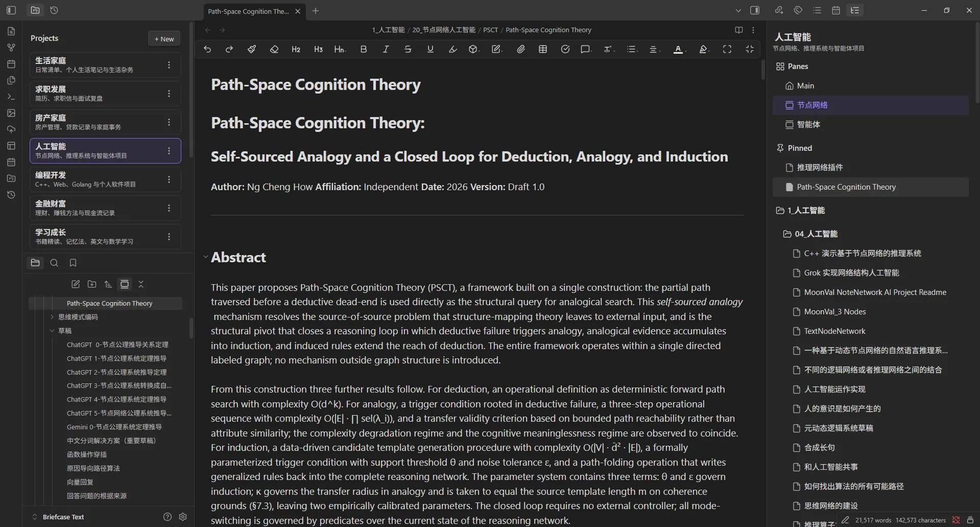Viewport: 980px width, 527px height.
Task: Open the tab list dropdown arrow
Action: [x=738, y=10]
